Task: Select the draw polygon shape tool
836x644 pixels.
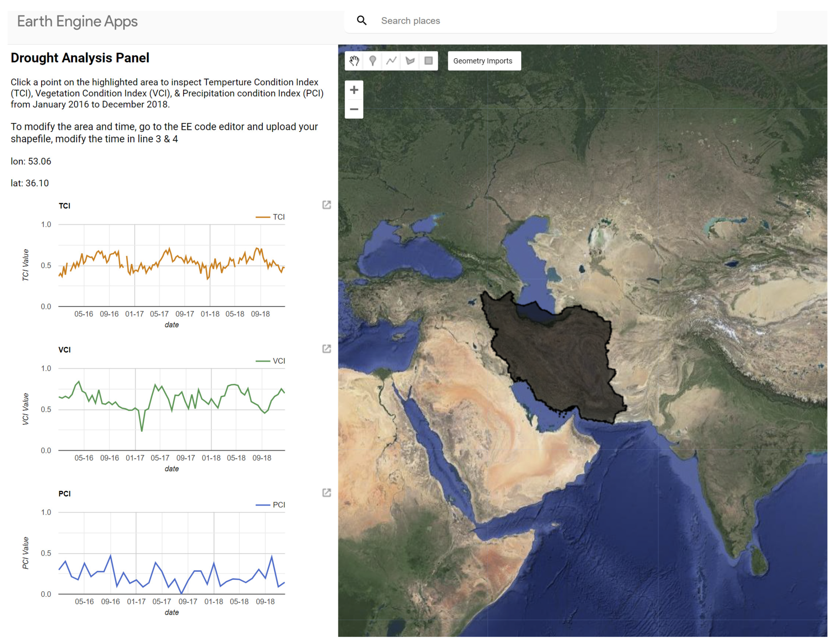Action: point(410,61)
